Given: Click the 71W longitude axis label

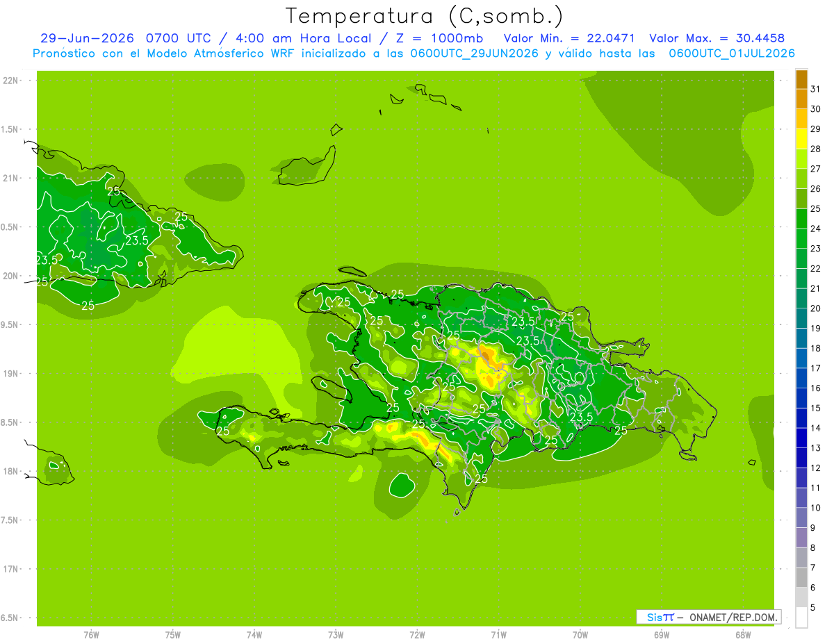Looking at the screenshot, I should tap(498, 635).
